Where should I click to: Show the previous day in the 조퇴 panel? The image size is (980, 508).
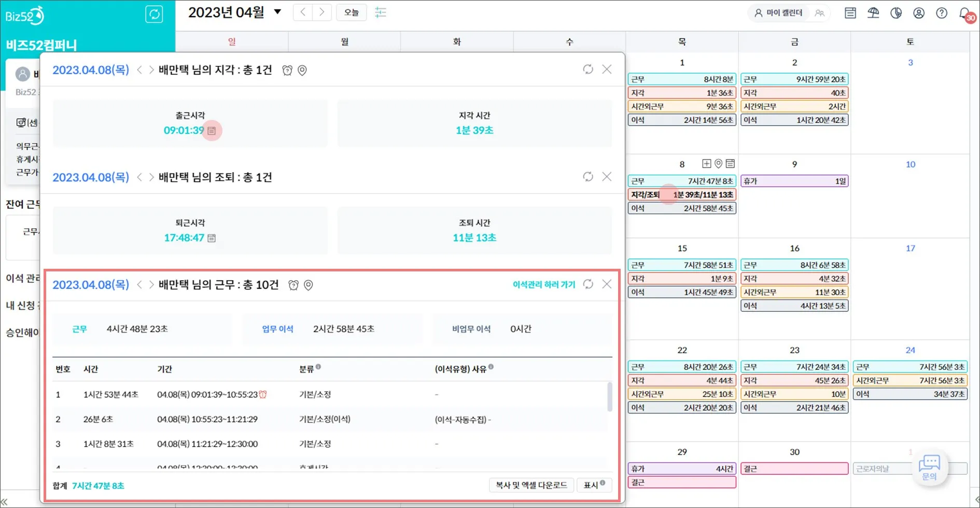click(139, 177)
